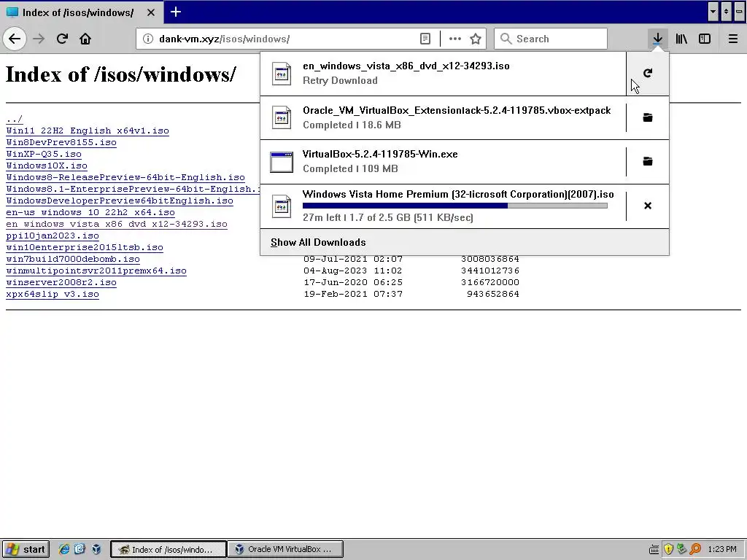Open Windows8-ReleasePreview-64bit-English.iso link

[x=125, y=177]
